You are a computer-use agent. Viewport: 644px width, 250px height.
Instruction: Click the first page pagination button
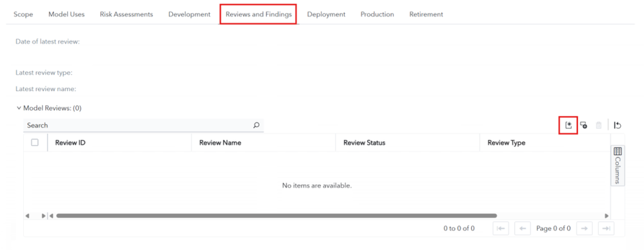click(x=501, y=229)
